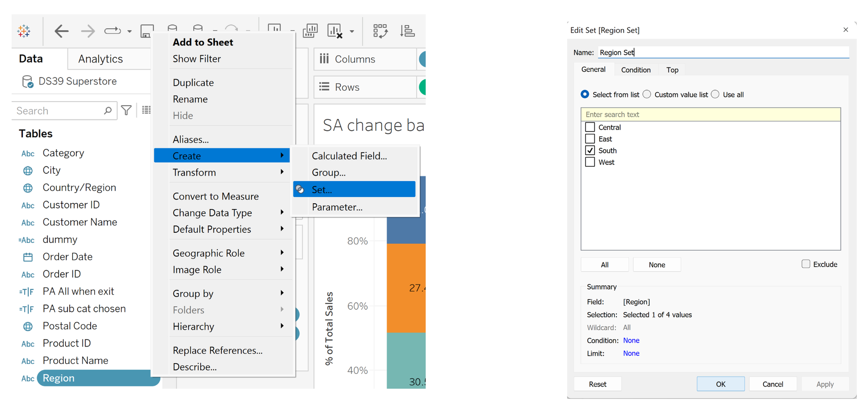Click the DS39 Superstore data source icon
The height and width of the screenshot is (410, 868).
pyautogui.click(x=27, y=82)
